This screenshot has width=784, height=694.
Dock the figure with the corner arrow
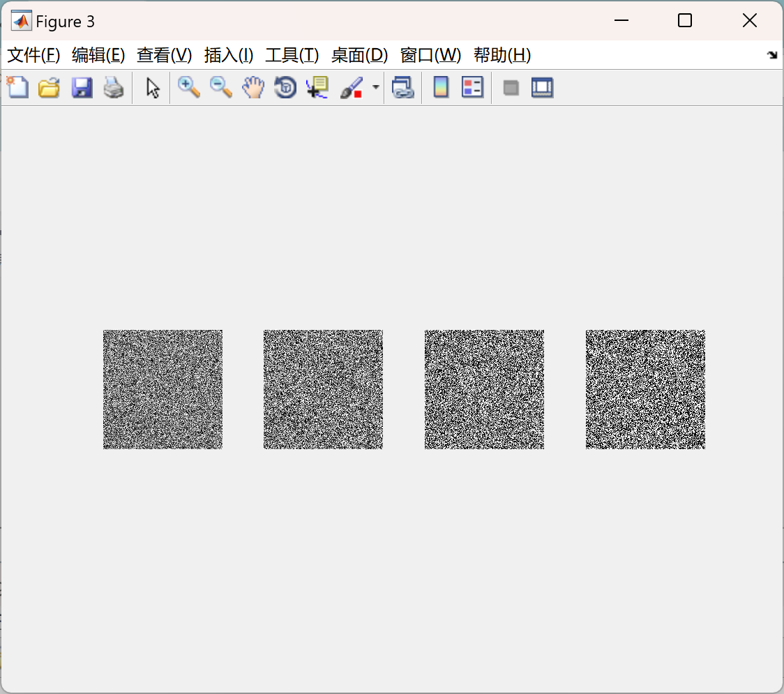(772, 55)
